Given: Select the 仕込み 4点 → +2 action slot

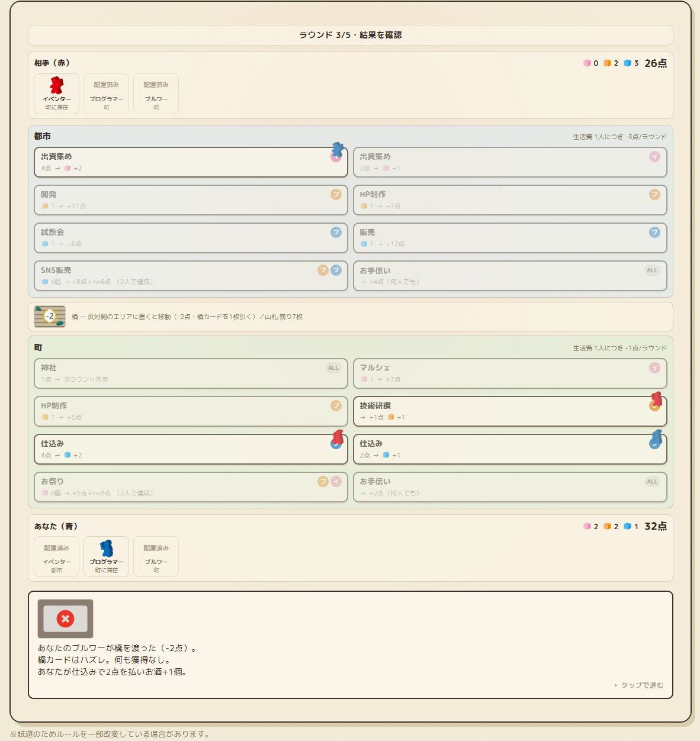Looking at the screenshot, I should coord(191,449).
